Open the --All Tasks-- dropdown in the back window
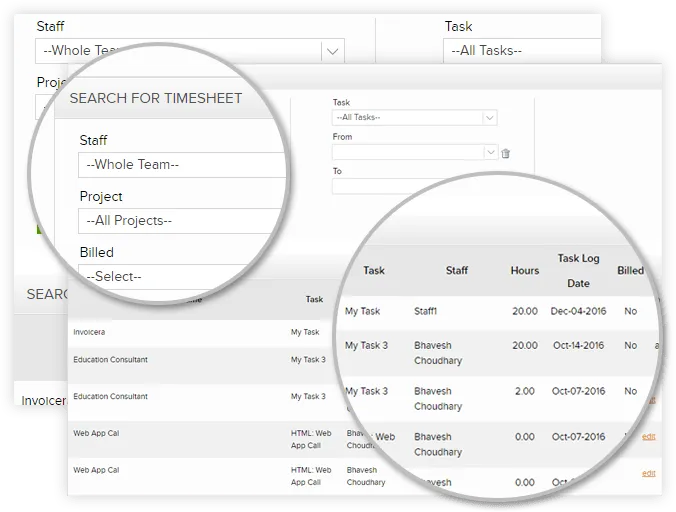 tap(522, 51)
